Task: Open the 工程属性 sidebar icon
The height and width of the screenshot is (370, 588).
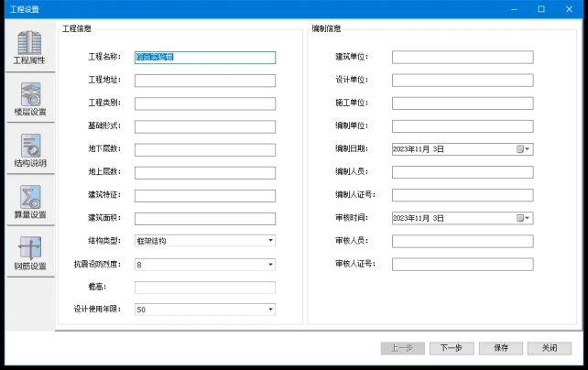Action: pyautogui.click(x=29, y=48)
